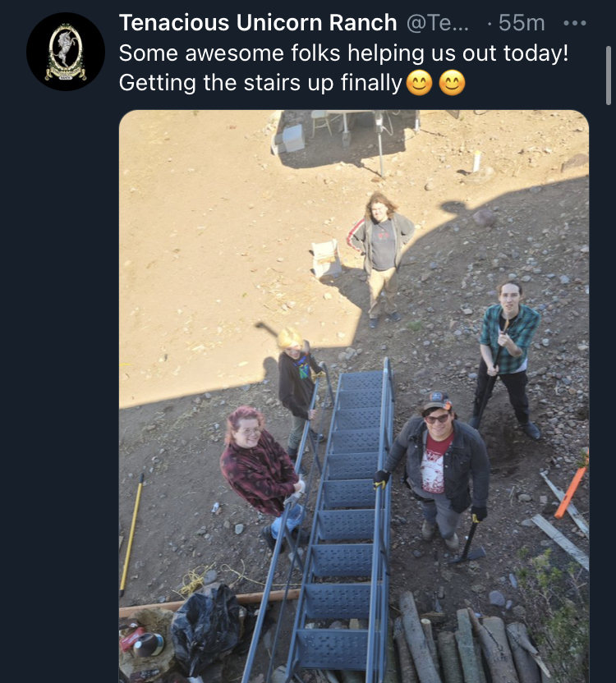
Task: Click the first smiling emoji in tweet
Action: tap(420, 83)
